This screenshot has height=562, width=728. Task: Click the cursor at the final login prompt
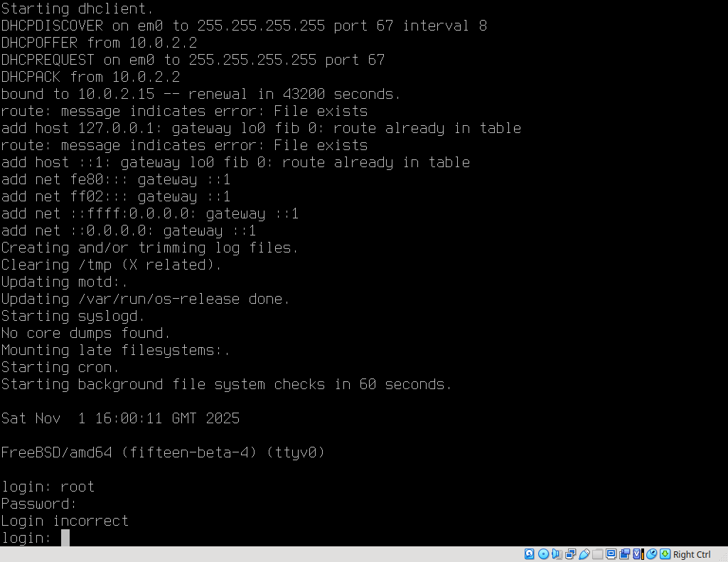click(65, 538)
